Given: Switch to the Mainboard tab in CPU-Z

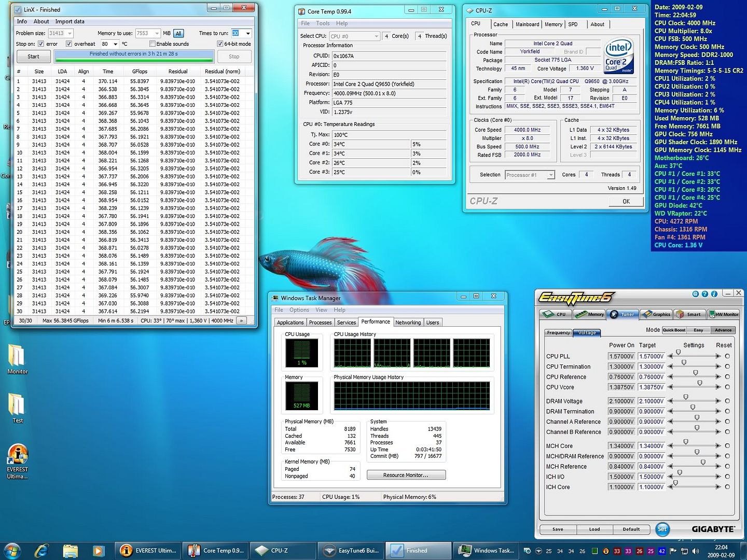Looking at the screenshot, I should tap(527, 24).
